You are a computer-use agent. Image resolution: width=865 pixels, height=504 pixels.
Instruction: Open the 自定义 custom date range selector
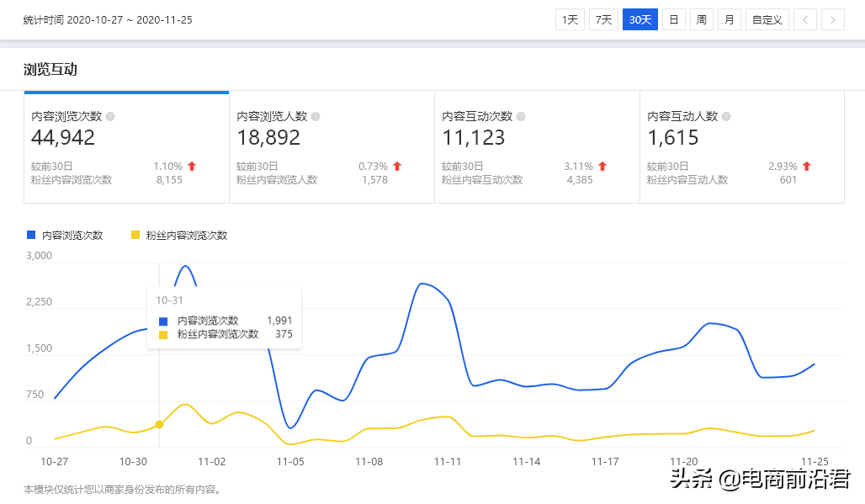766,19
